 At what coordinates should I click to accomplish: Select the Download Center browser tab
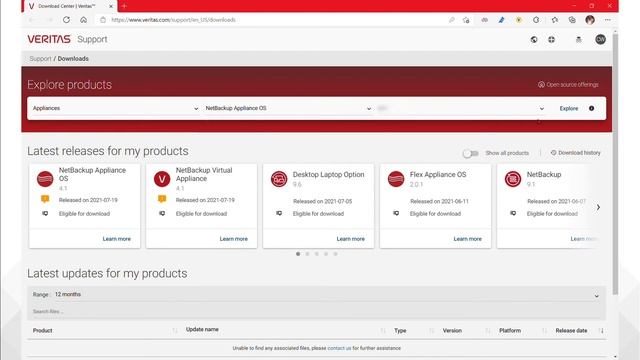coord(70,6)
